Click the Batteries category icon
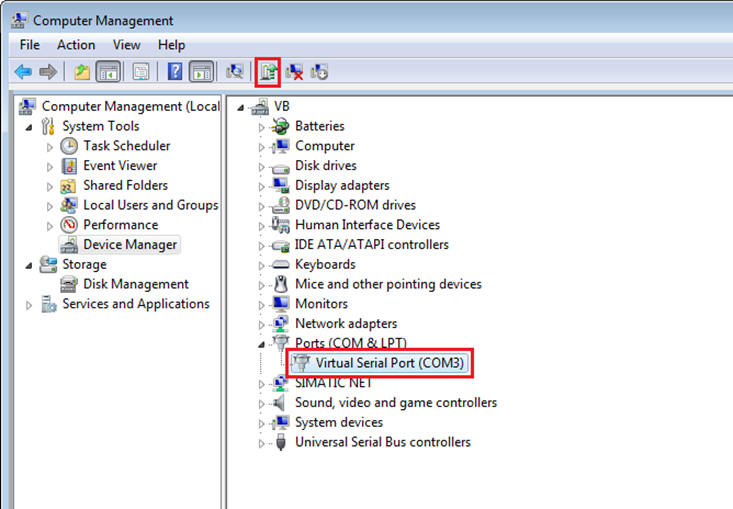The image size is (733, 509). [280, 126]
